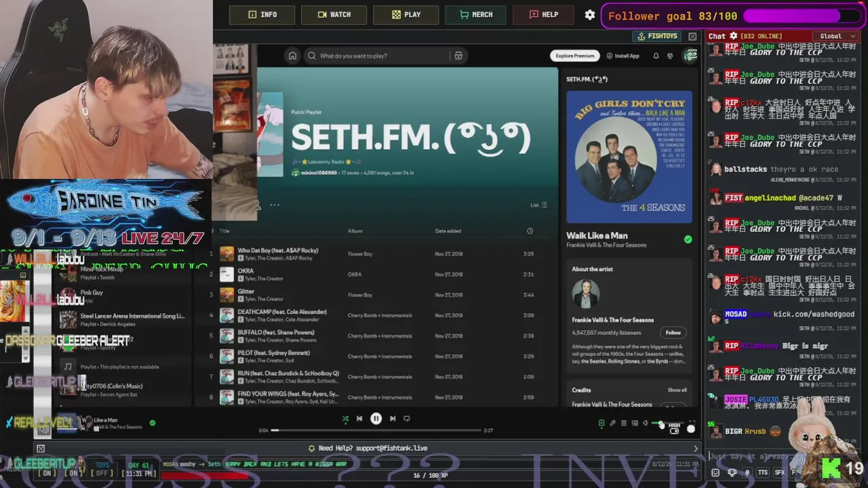Skip to previous track in Spotify

[x=359, y=419]
